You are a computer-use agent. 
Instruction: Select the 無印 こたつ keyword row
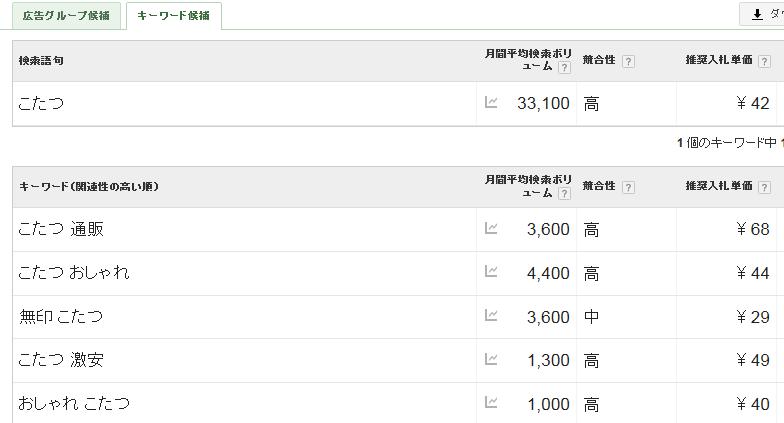pos(398,316)
